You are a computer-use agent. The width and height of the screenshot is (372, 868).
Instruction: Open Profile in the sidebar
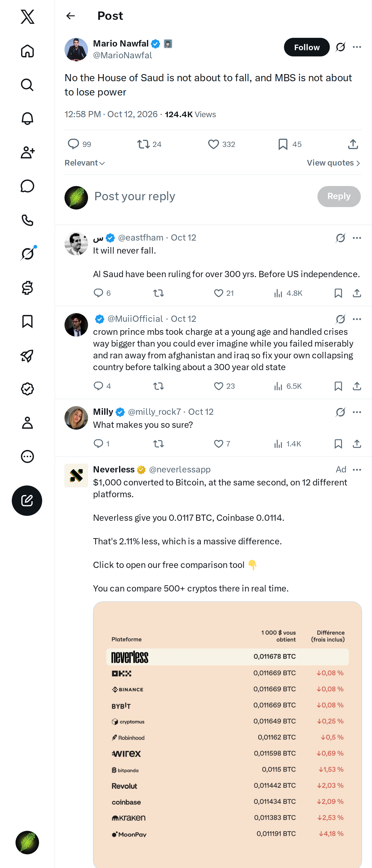pos(27,423)
